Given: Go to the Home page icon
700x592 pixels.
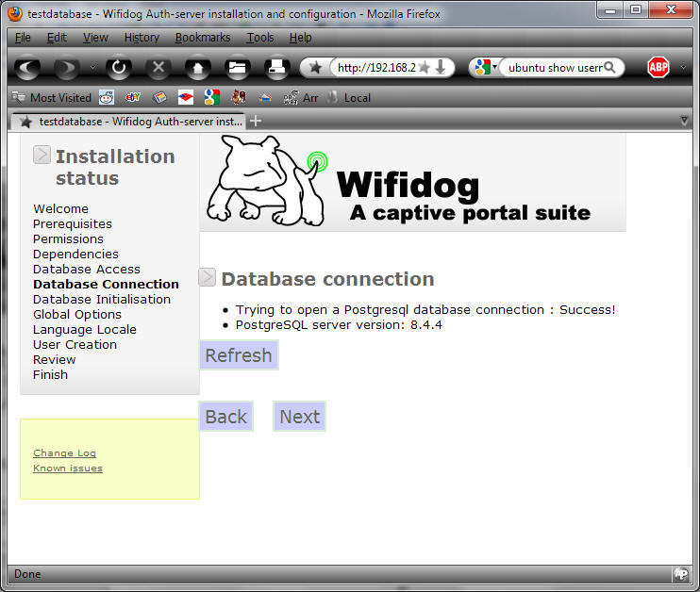Looking at the screenshot, I should click(198, 68).
